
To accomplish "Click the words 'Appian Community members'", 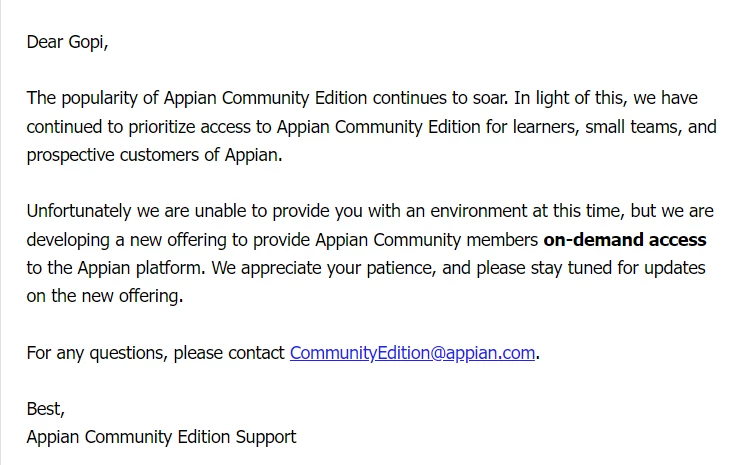I will click(426, 240).
